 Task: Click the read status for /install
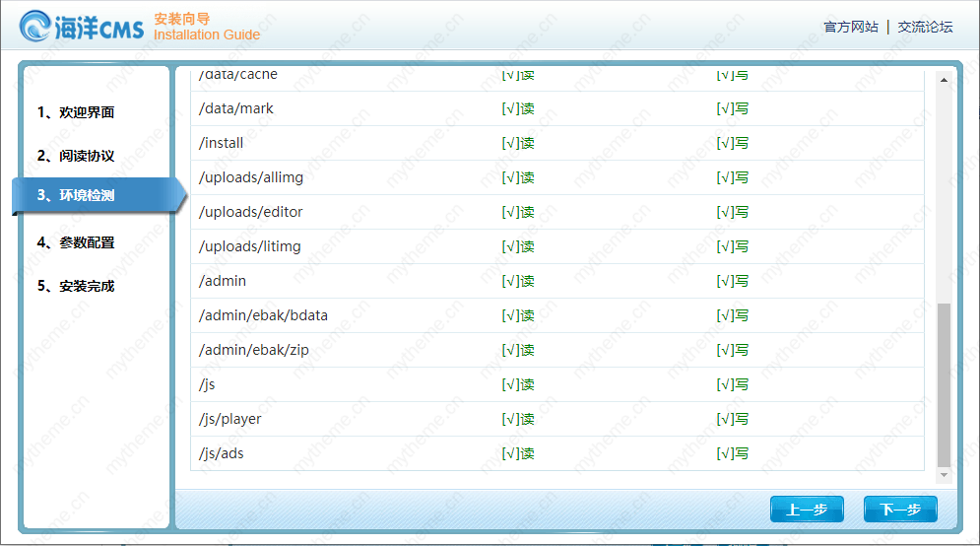518,143
